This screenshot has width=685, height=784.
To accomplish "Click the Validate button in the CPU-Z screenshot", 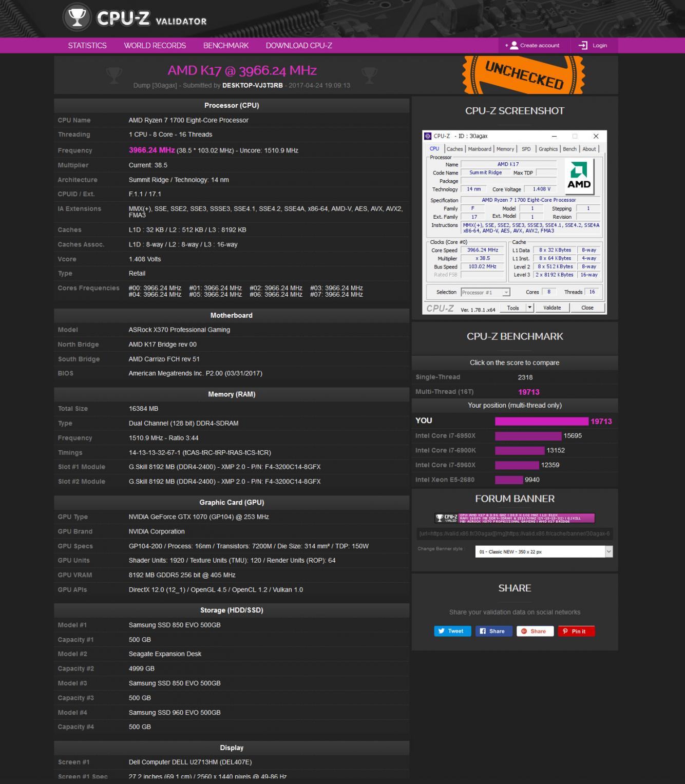I will pyautogui.click(x=552, y=308).
